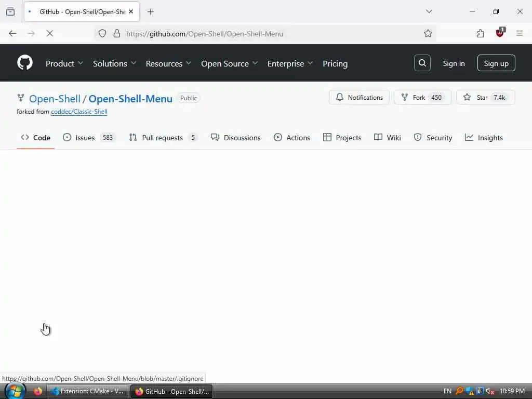
Task: Follow the coddec/Classic-Shell fork source link
Action: (x=79, y=112)
